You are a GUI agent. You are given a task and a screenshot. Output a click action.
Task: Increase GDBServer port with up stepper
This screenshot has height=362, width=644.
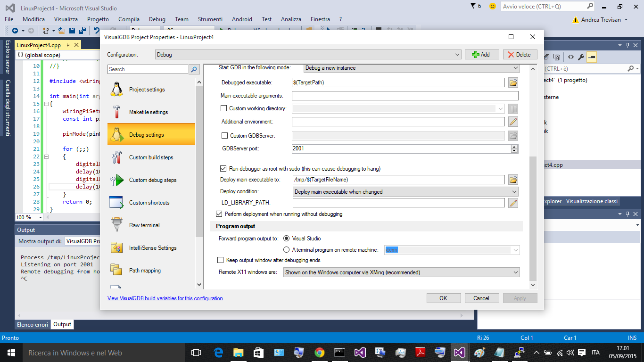click(x=514, y=147)
